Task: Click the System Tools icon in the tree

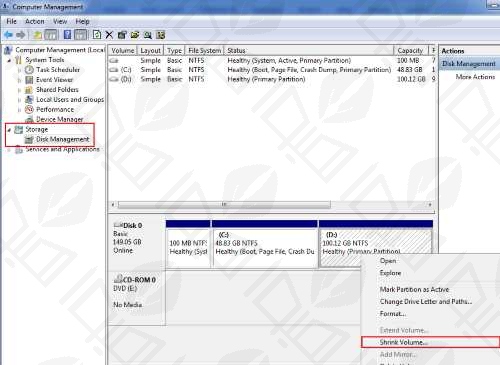Action: tap(19, 60)
